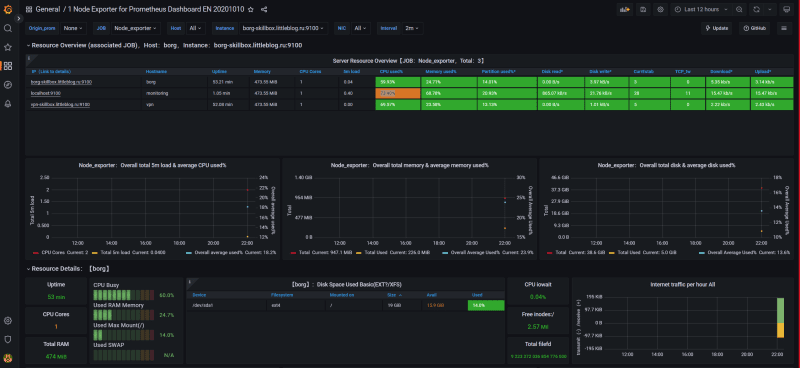Click info icon on Server Resource Overview panel

coord(29,58)
